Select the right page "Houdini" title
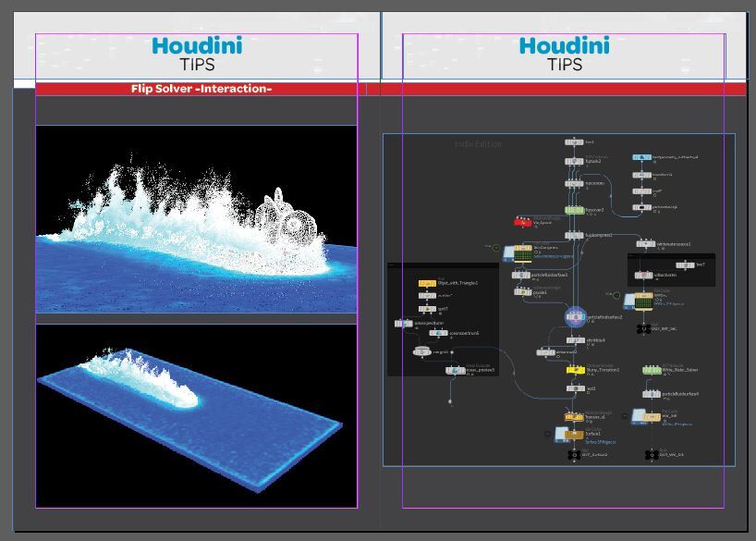 (564, 46)
